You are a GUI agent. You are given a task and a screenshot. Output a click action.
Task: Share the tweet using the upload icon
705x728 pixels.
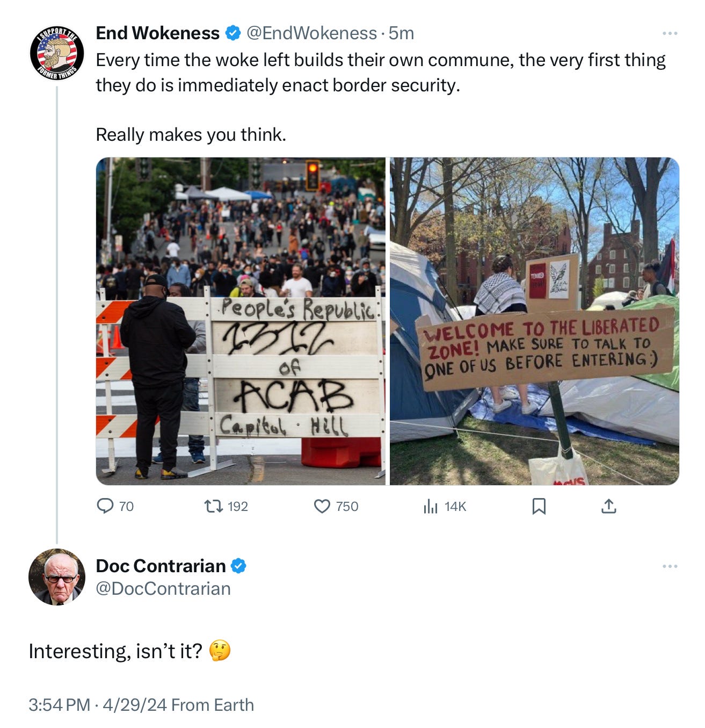point(608,506)
